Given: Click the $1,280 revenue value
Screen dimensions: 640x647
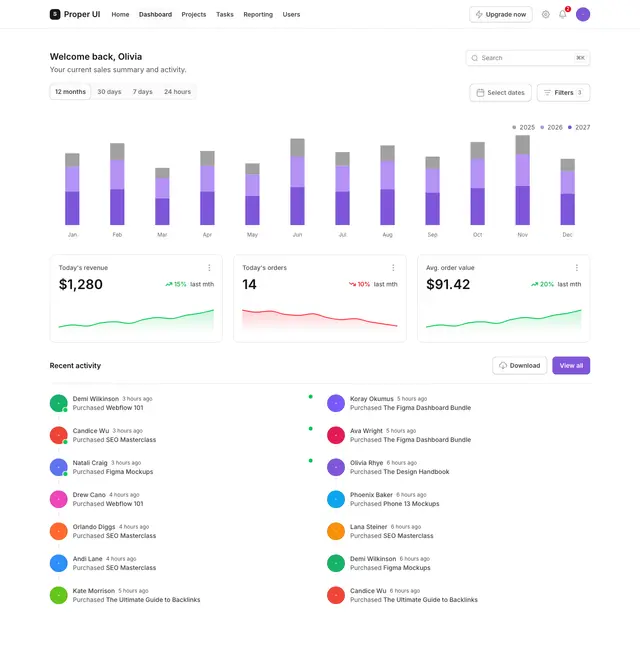Looking at the screenshot, I should (80, 284).
